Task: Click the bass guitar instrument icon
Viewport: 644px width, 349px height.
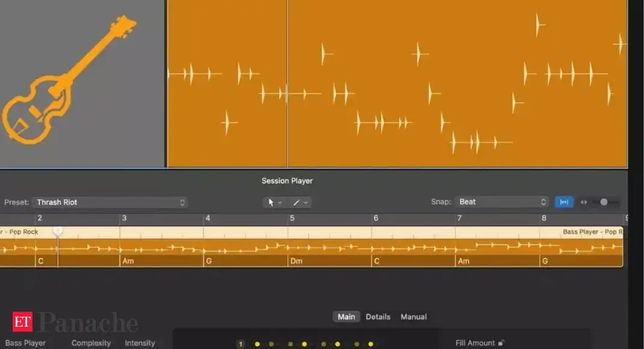Action: (68, 82)
